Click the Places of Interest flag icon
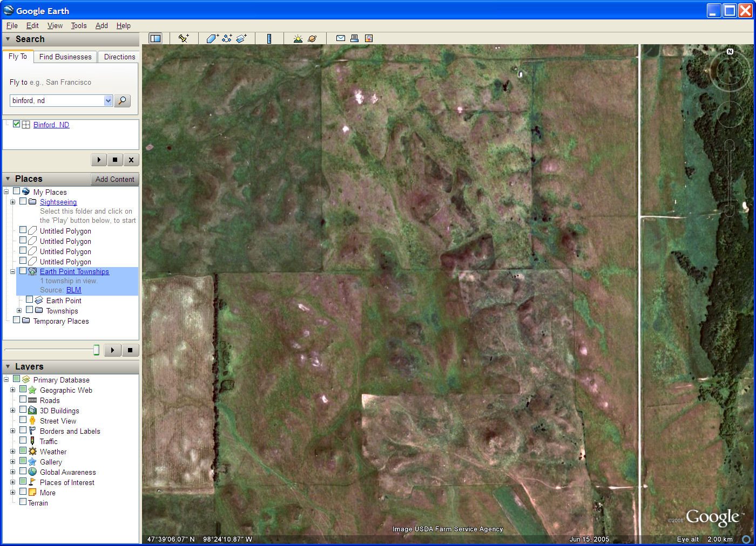Viewport: 756px width, 546px height. pos(32,482)
